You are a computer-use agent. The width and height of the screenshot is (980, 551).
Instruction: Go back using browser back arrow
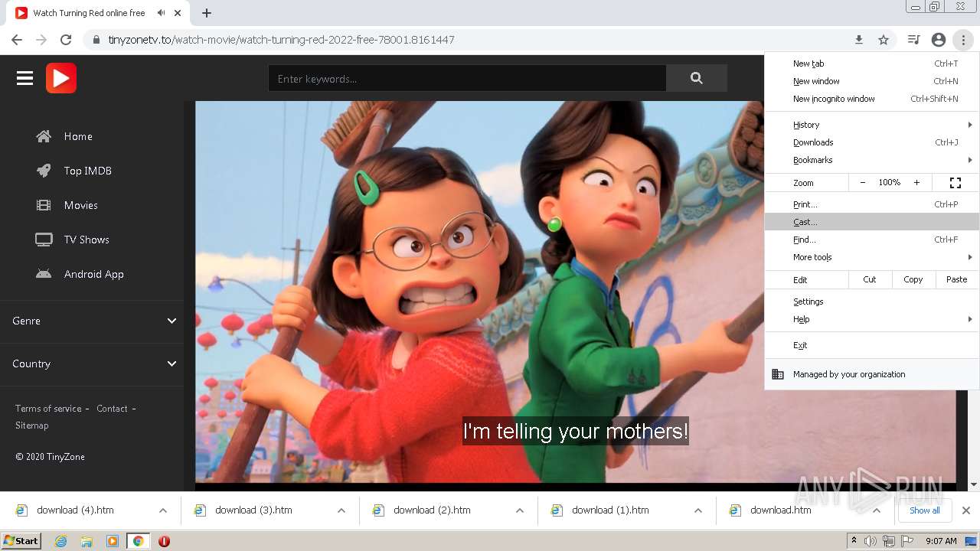17,40
